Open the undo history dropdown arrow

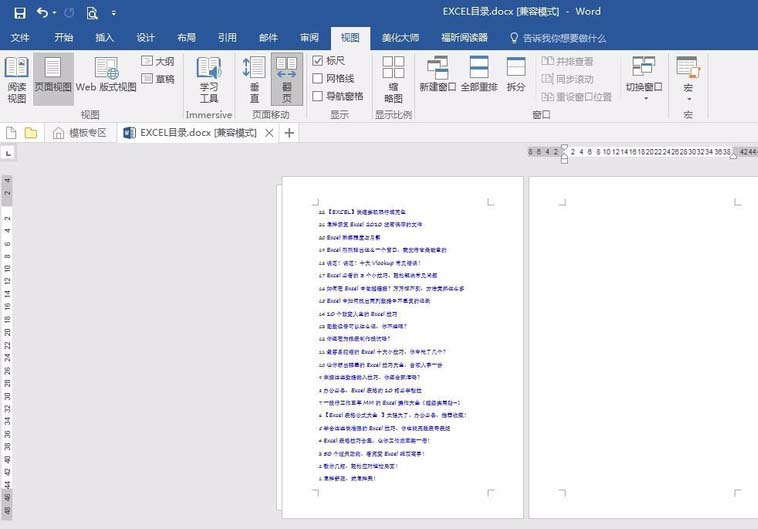54,14
